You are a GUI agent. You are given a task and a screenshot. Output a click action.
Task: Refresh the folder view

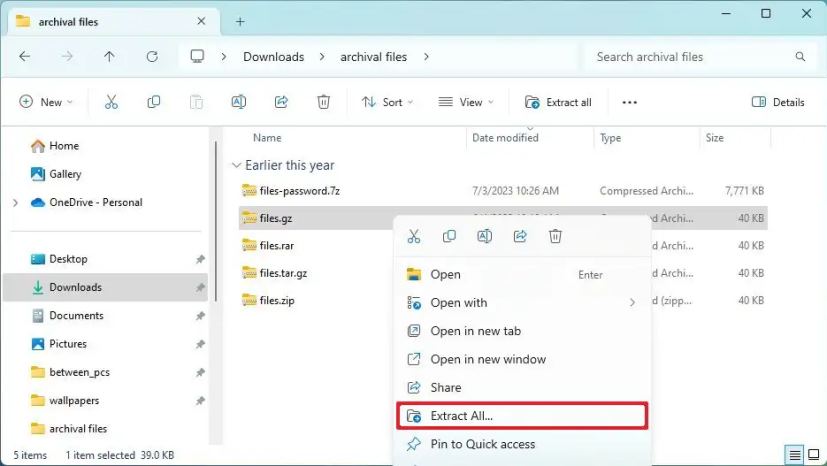[x=152, y=56]
